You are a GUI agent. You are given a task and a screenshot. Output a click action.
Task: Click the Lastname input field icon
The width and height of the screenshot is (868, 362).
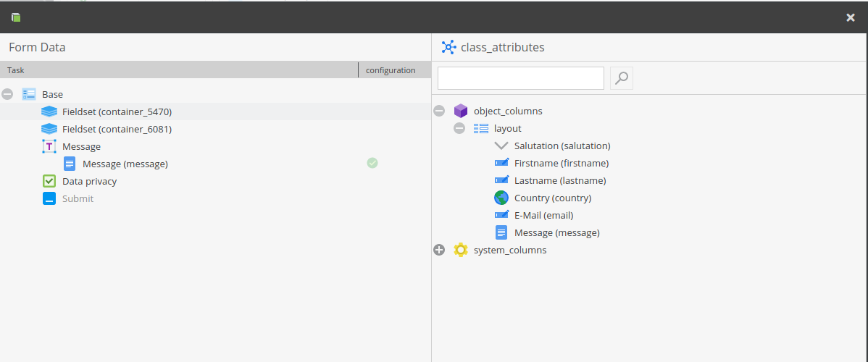(501, 180)
